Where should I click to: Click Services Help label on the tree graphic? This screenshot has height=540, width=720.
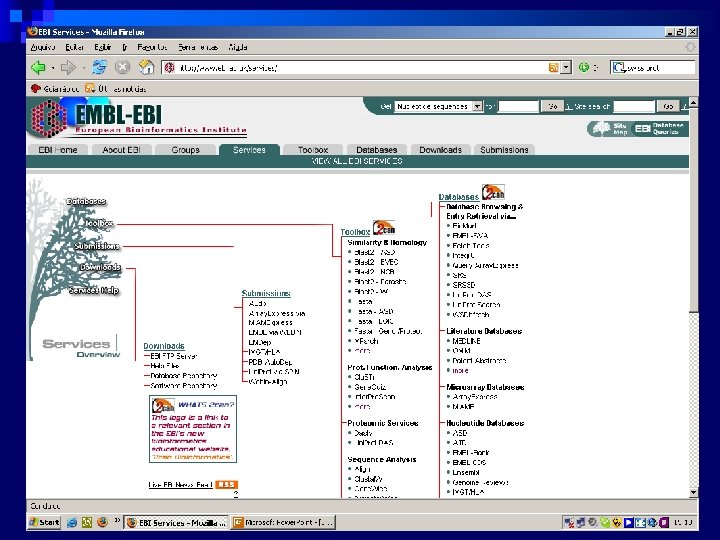coord(94,290)
